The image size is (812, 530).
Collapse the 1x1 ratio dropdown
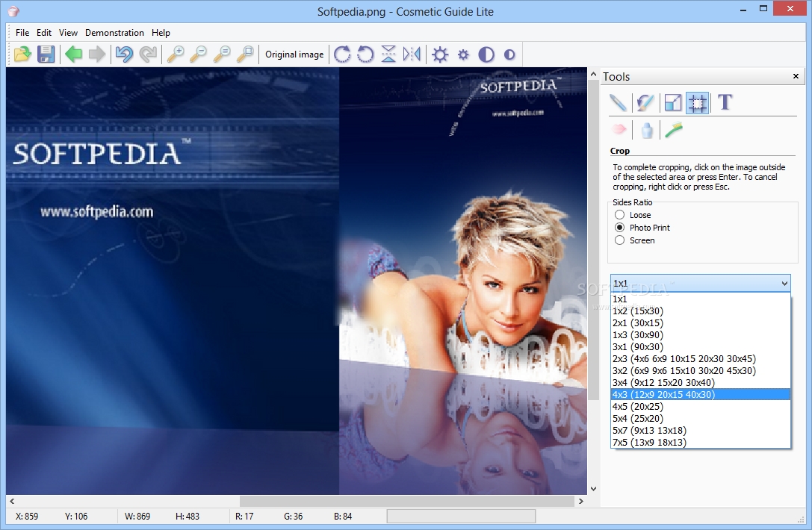[x=784, y=283]
